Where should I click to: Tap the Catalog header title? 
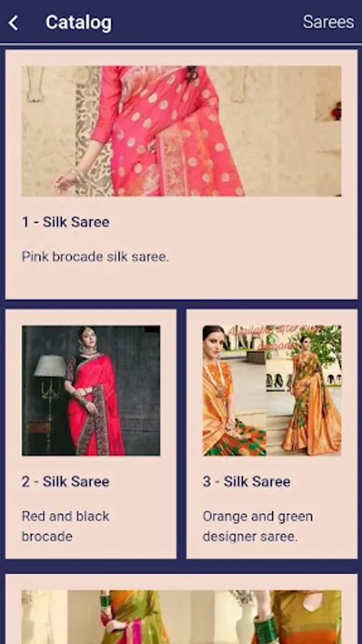click(79, 22)
